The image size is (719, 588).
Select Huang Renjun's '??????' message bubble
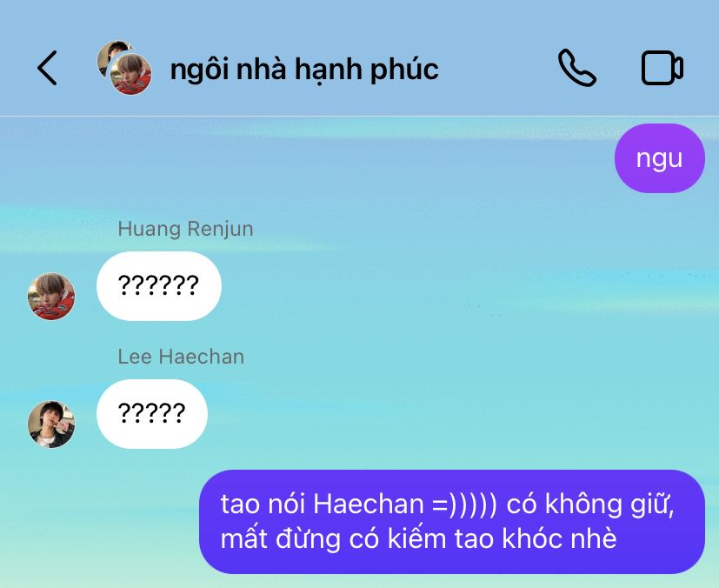pos(158,286)
